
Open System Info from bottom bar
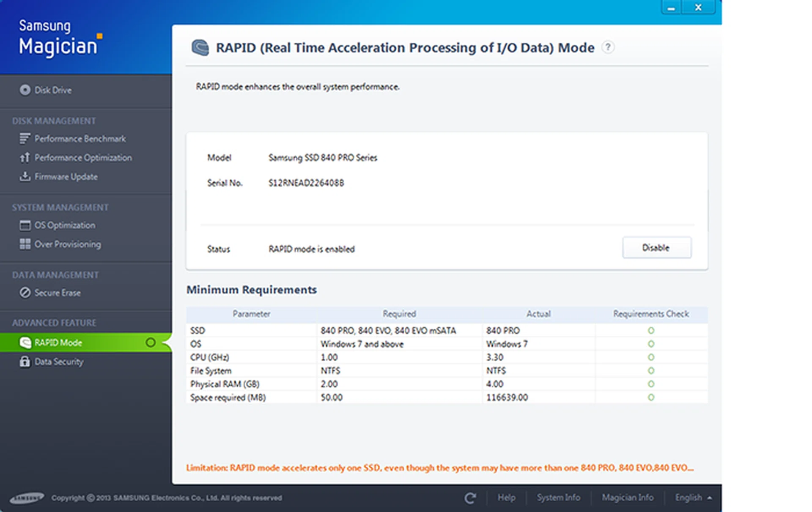[x=558, y=498]
